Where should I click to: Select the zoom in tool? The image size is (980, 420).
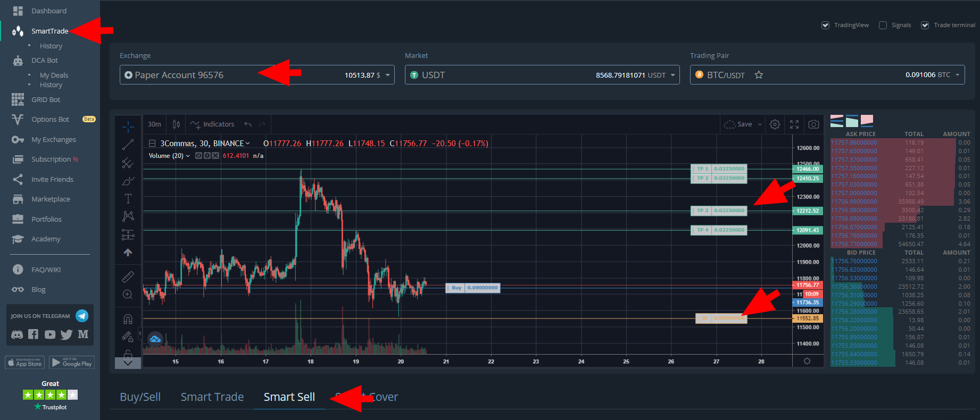(x=128, y=295)
